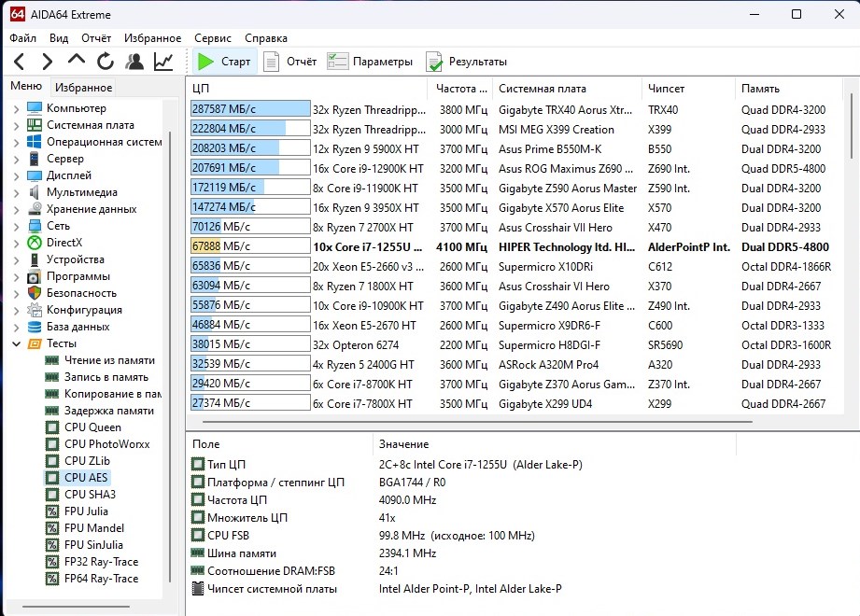
Task: Select the CPU Queen benchmark
Action: pyautogui.click(x=92, y=427)
